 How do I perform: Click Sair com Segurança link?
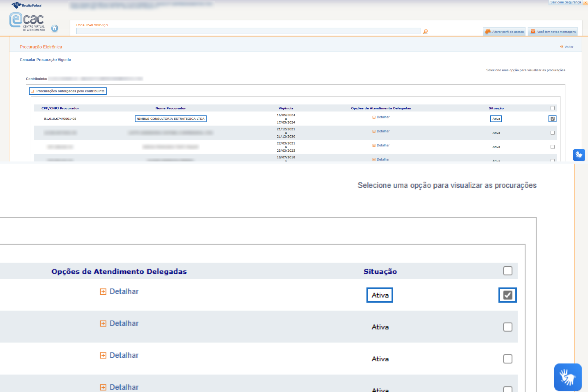pos(565,2)
